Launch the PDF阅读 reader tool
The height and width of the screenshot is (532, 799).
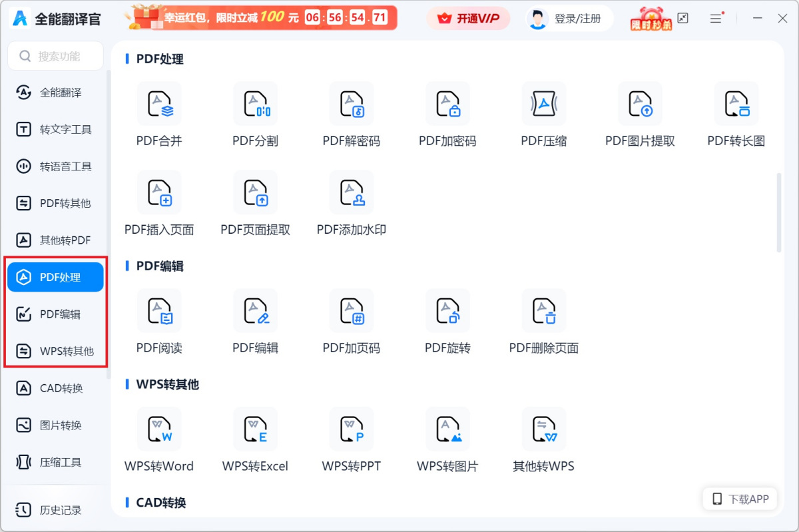159,321
